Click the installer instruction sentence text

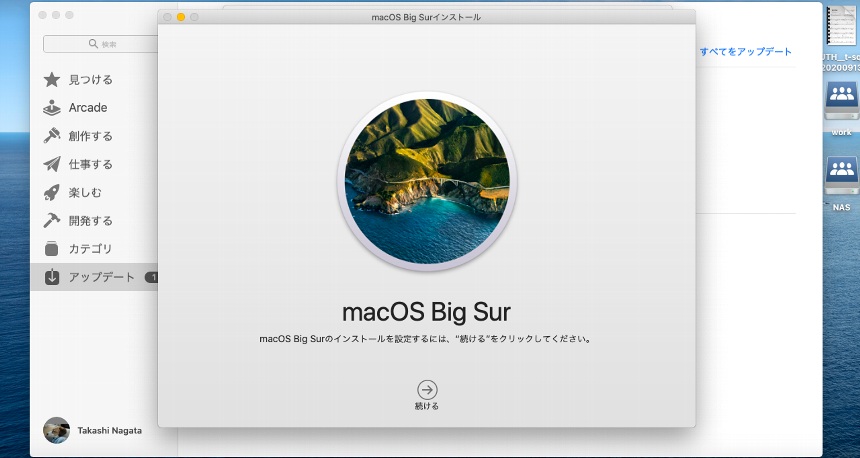(426, 339)
